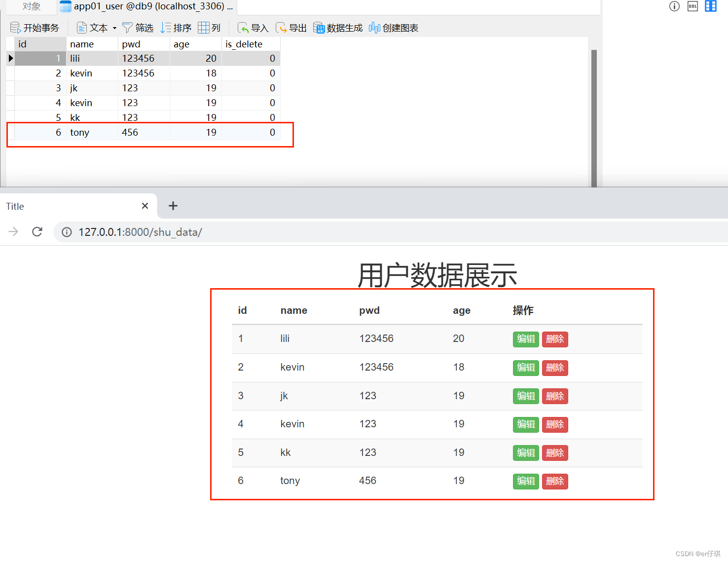Click the 列 columns icon
Screen dimensions: 728x562
pos(204,28)
